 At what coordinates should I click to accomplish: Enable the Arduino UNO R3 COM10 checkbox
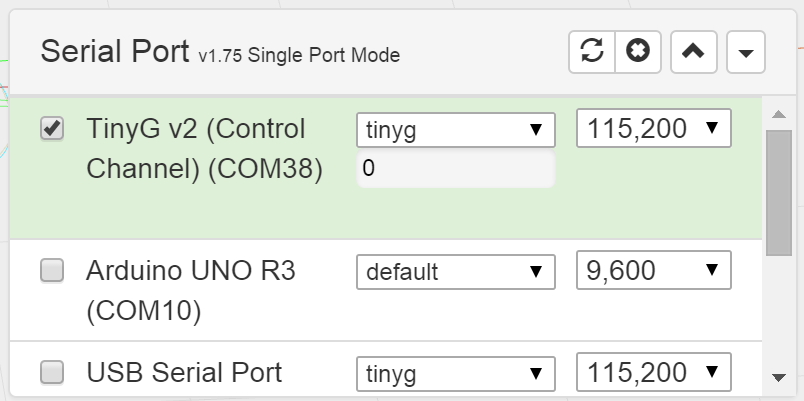(x=51, y=270)
